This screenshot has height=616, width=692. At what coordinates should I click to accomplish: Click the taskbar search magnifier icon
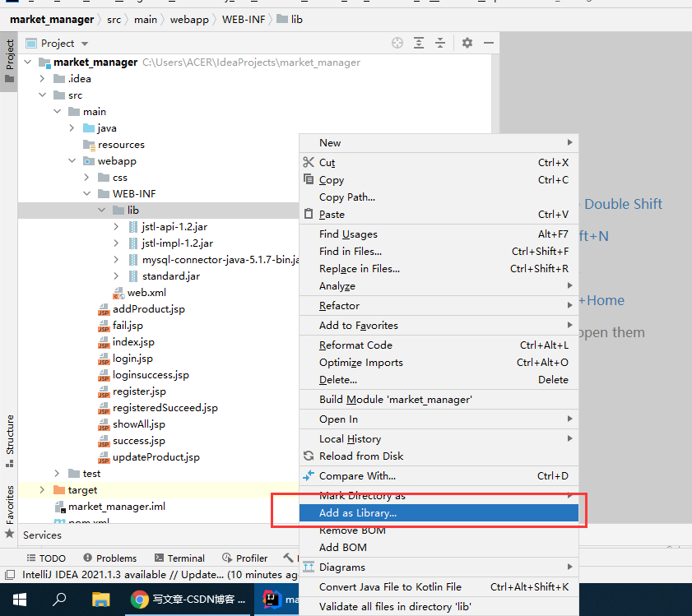coord(59,600)
